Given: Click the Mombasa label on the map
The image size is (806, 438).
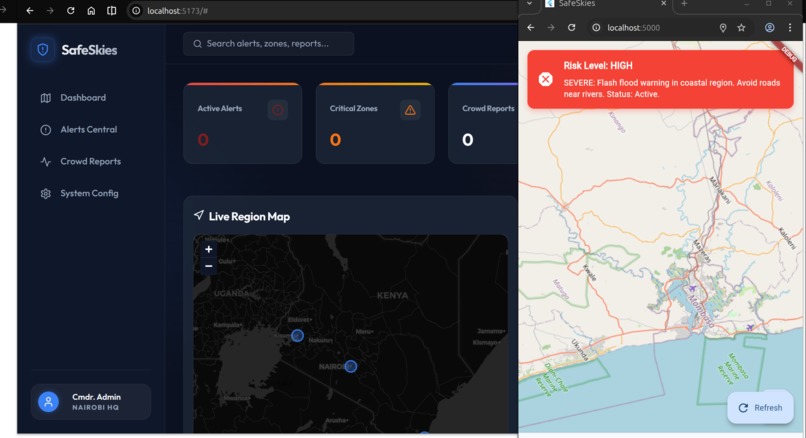Looking at the screenshot, I should coord(701,311).
